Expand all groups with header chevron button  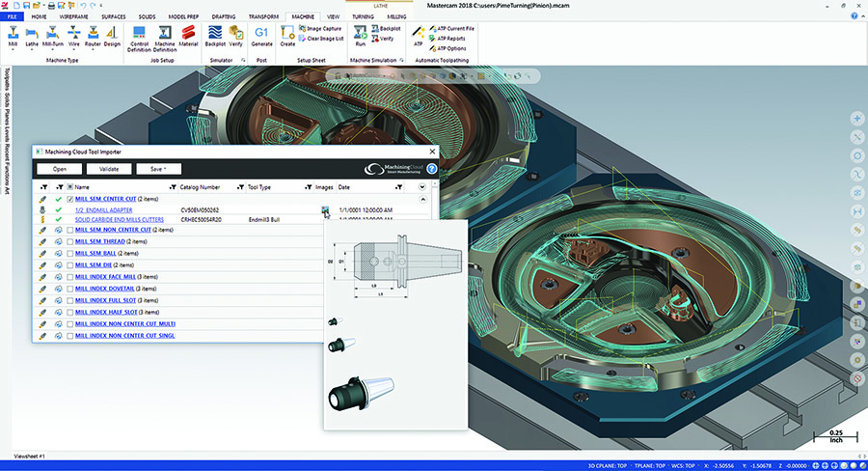[x=422, y=187]
